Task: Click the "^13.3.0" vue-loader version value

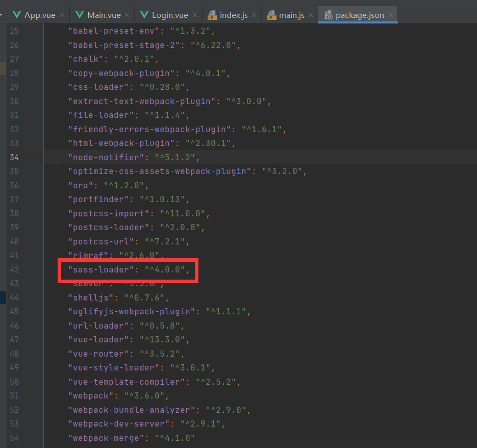Action: 162,340
